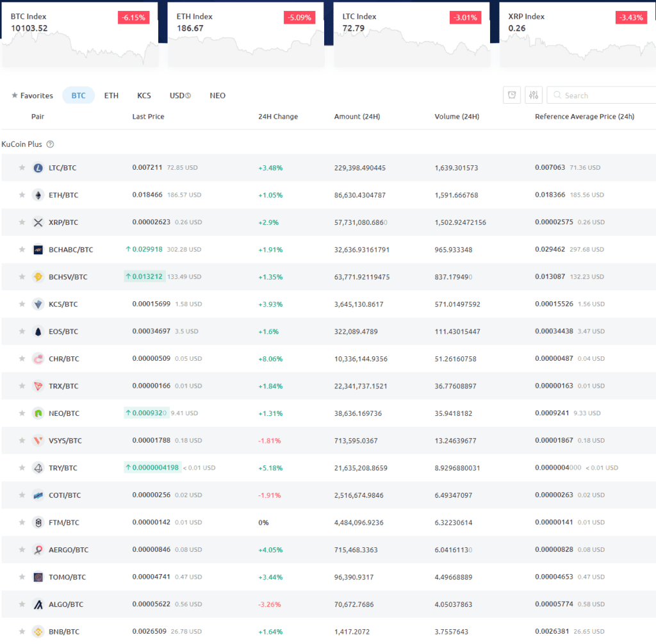The image size is (656, 644).
Task: Click the -6.15% BTC Index change badge
Action: coord(133,17)
